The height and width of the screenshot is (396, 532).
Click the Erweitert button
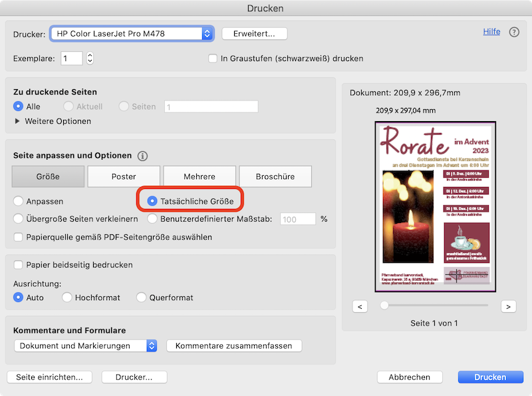[254, 33]
